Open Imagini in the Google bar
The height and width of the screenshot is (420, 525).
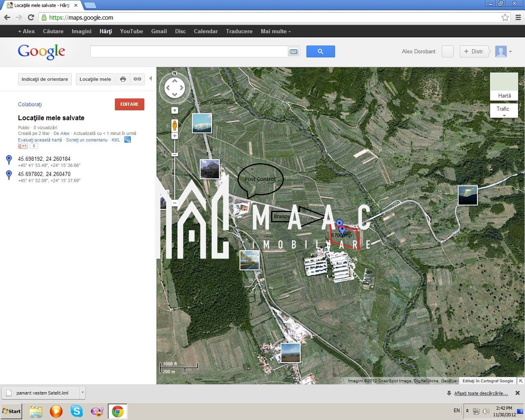(82, 31)
